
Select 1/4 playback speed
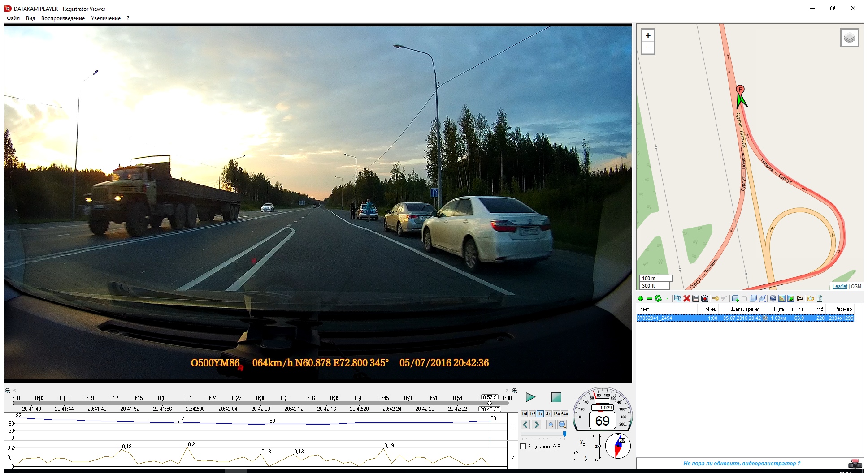[524, 414]
